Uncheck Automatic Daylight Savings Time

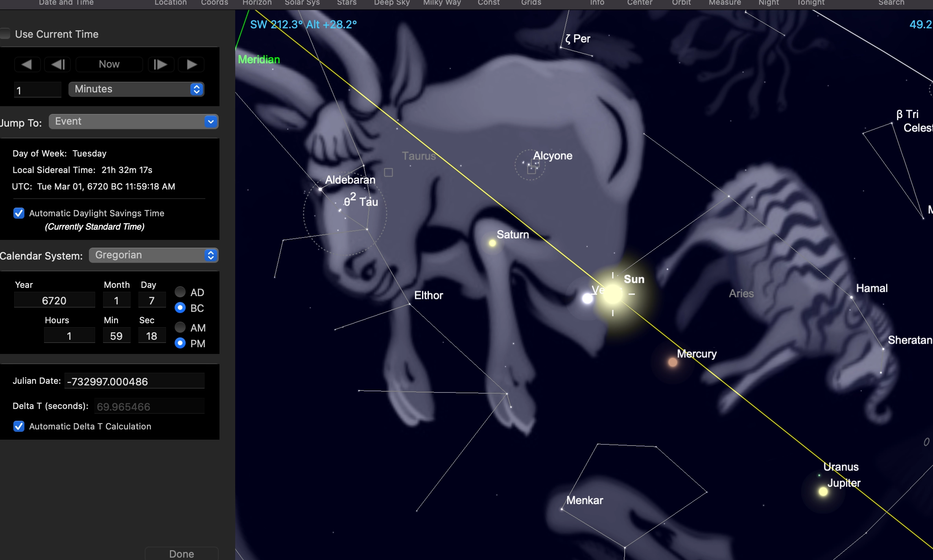point(19,213)
